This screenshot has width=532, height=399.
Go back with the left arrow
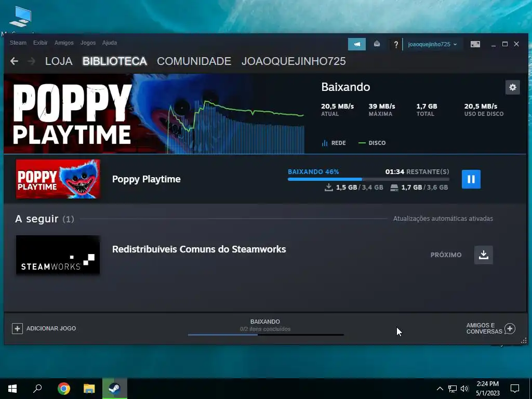pyautogui.click(x=14, y=61)
